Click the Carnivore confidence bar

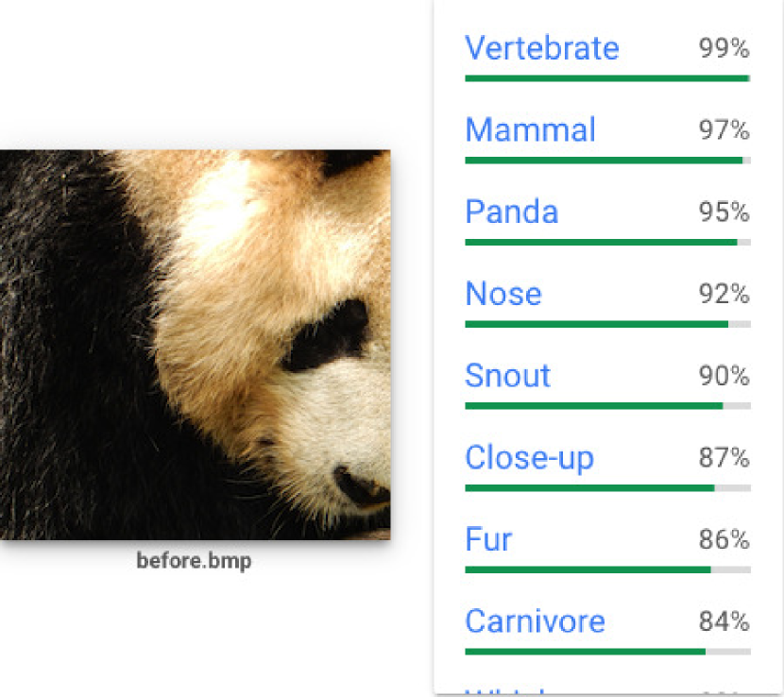[x=607, y=652]
